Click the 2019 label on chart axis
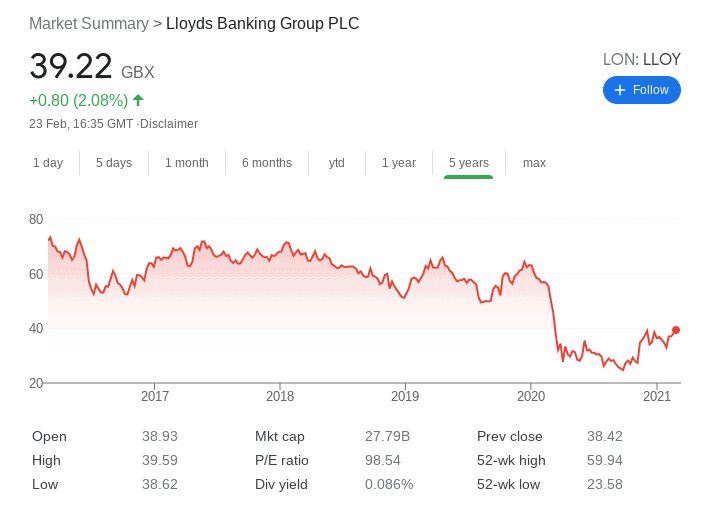Viewport: 728px width, 511px height. 405,396
